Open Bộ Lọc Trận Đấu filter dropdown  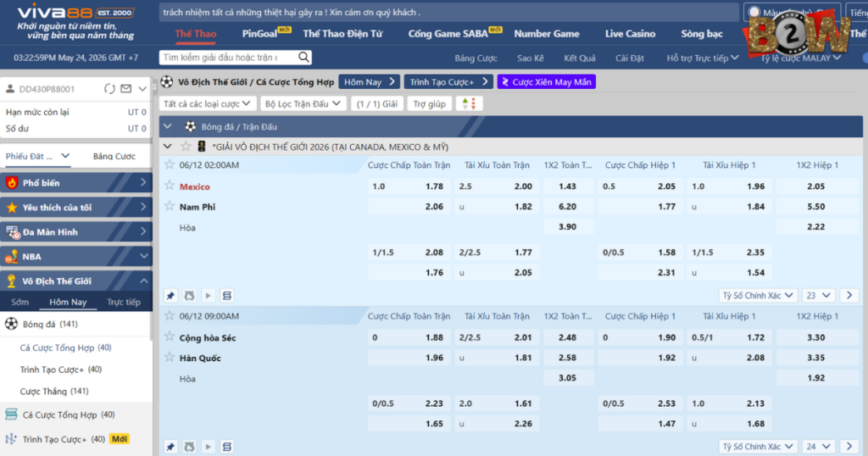tap(303, 103)
